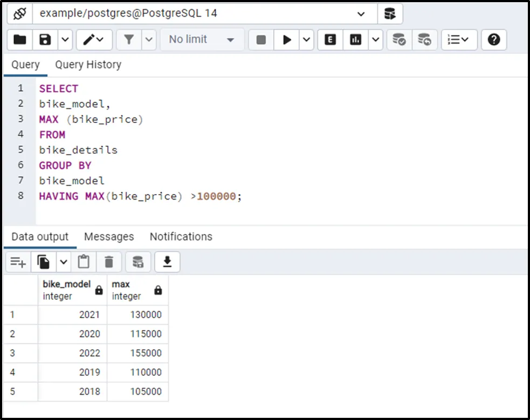Save the query with the floppy disk icon

tap(46, 39)
